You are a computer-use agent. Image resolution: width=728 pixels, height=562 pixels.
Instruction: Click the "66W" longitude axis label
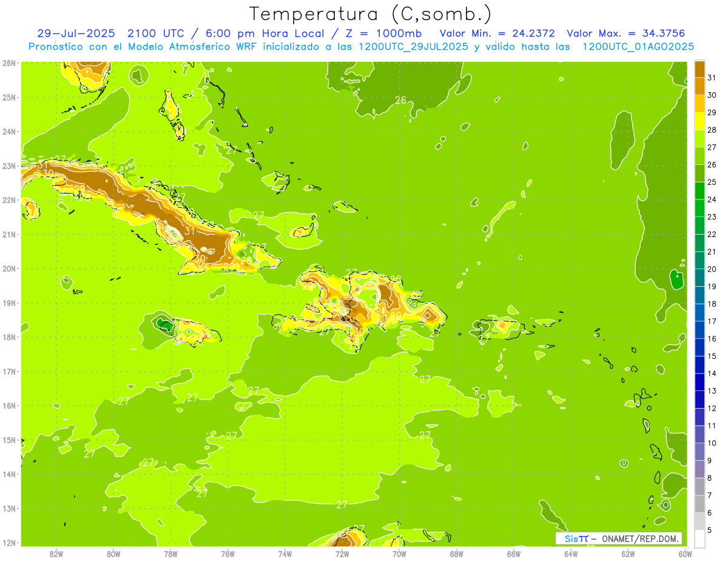[x=514, y=554]
